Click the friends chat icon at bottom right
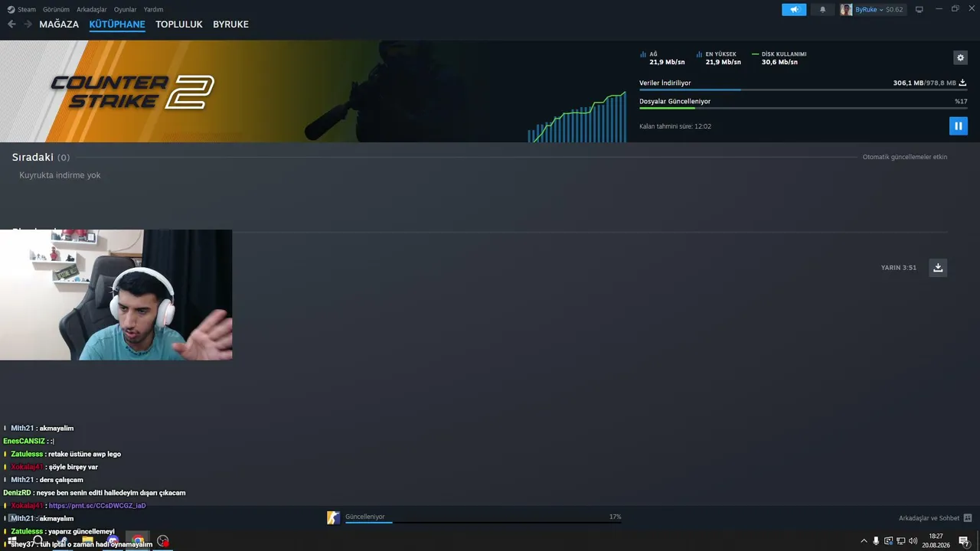Screen dimensions: 980x551 (x=968, y=518)
